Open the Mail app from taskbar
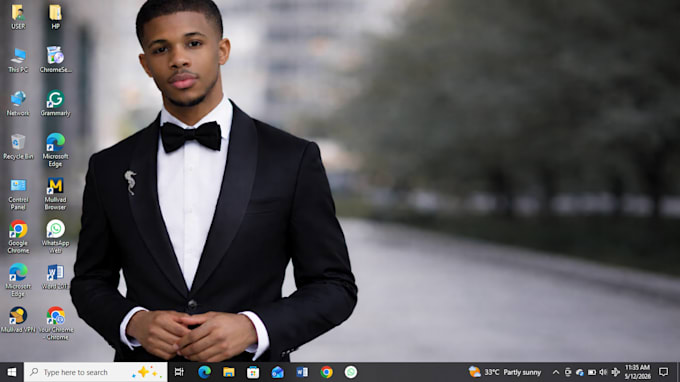 [x=278, y=372]
